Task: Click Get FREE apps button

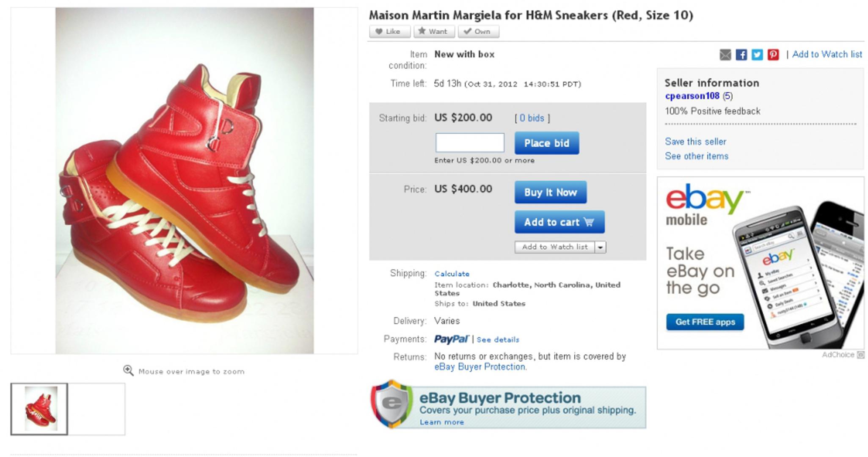Action: [705, 322]
